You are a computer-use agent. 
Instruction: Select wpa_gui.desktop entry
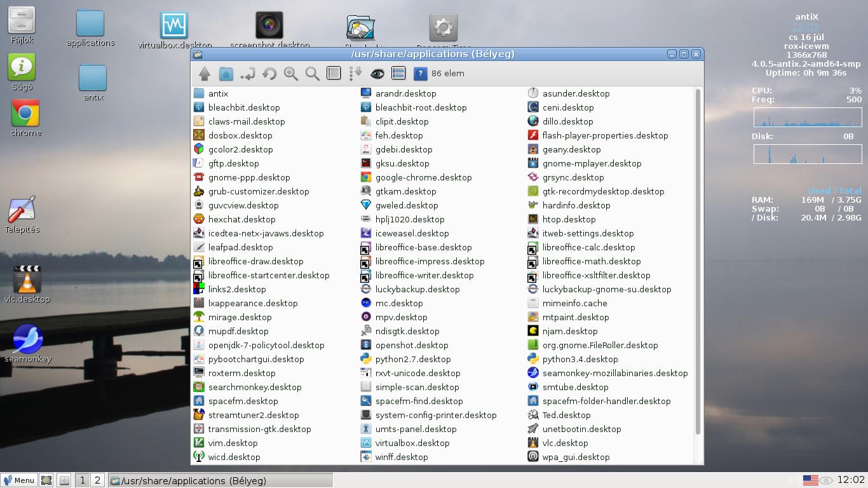click(569, 457)
